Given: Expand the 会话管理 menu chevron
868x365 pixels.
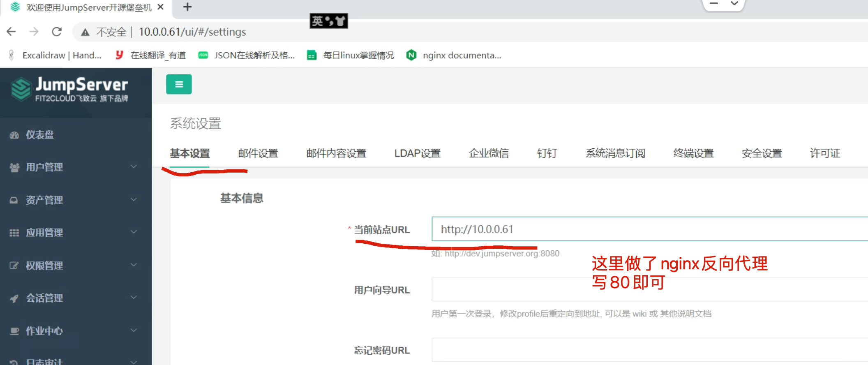Looking at the screenshot, I should pyautogui.click(x=134, y=297).
